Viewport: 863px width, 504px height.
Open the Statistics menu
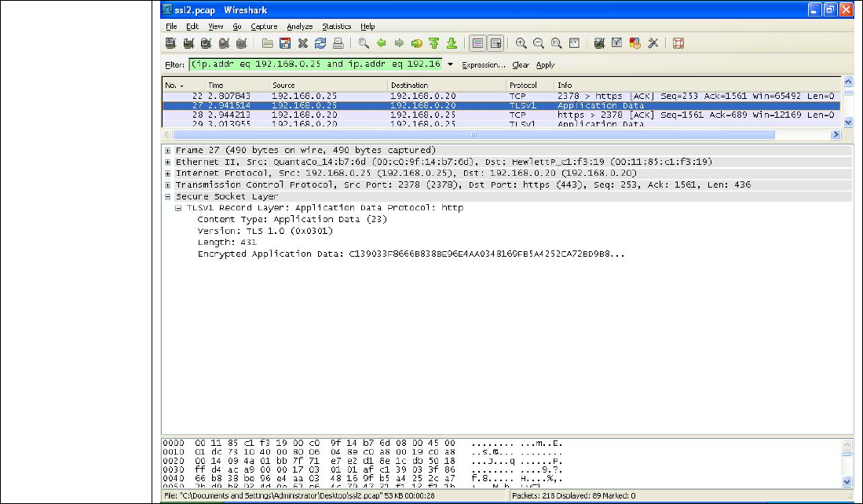[337, 27]
